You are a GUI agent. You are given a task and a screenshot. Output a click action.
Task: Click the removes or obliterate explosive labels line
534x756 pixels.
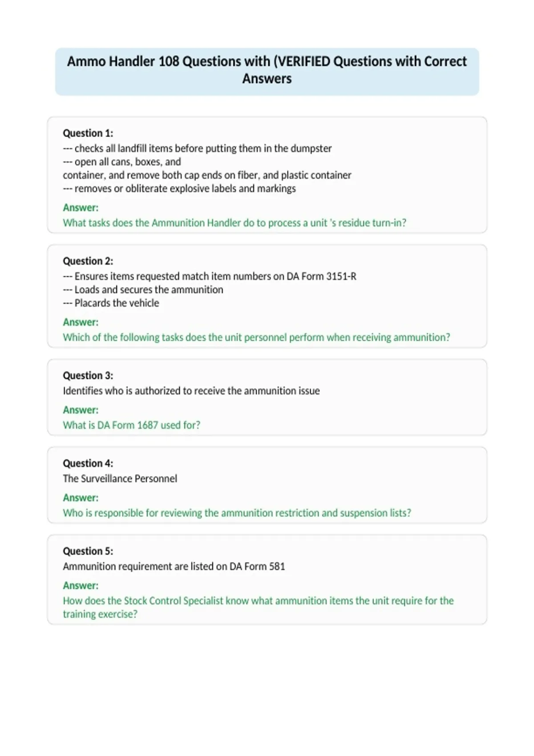(x=179, y=189)
